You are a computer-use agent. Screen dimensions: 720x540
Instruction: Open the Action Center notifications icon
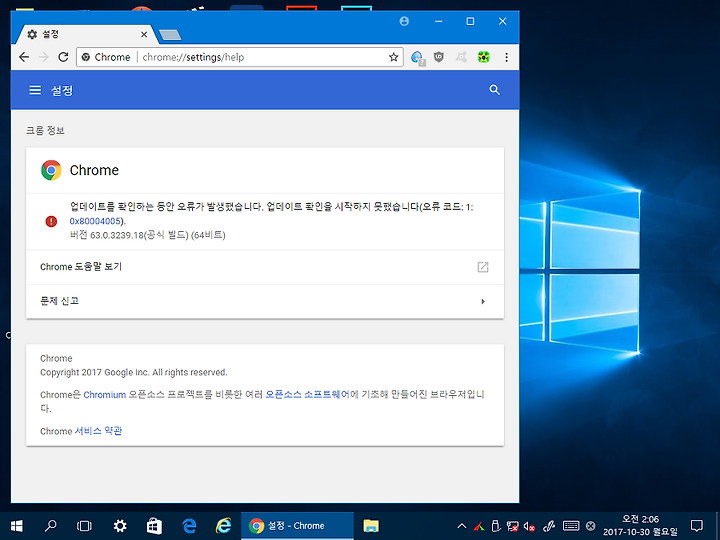697,526
